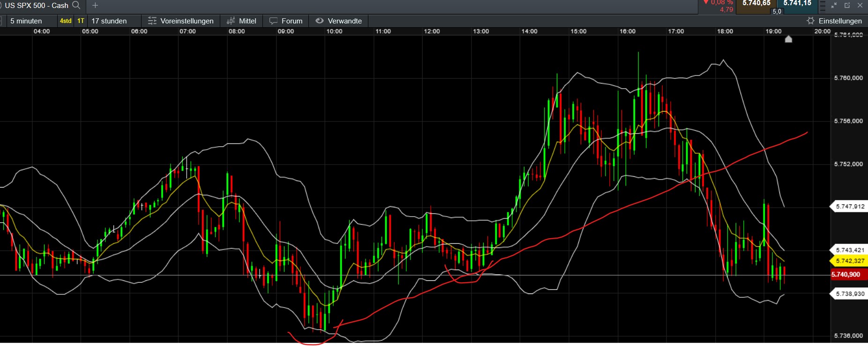Image resolution: width=868 pixels, height=346 pixels.
Task: Click the spread value 5,0
Action: tap(777, 11)
